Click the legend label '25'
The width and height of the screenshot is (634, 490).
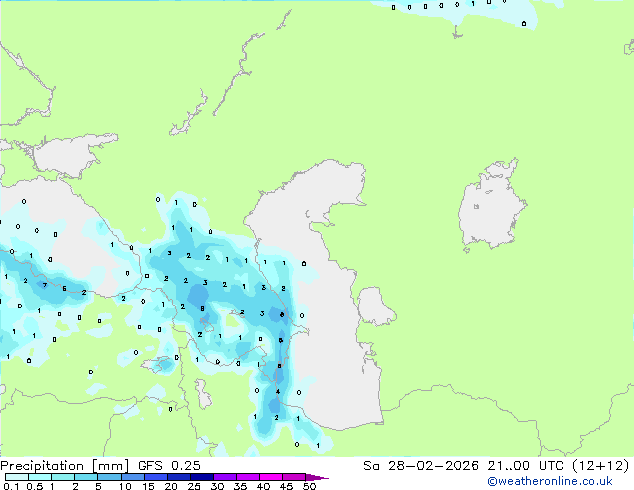pyautogui.click(x=194, y=486)
